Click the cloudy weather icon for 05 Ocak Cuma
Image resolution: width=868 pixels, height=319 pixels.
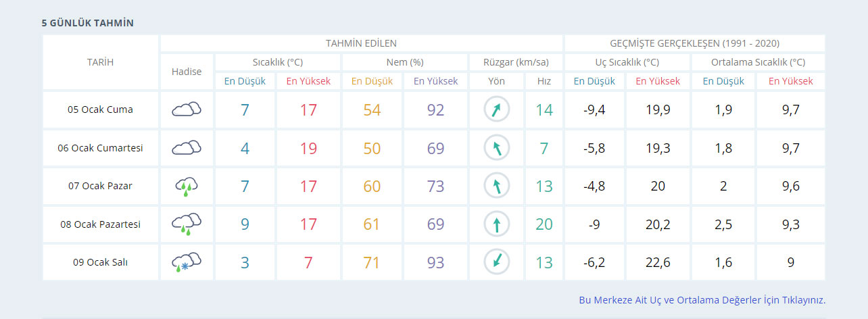(187, 109)
